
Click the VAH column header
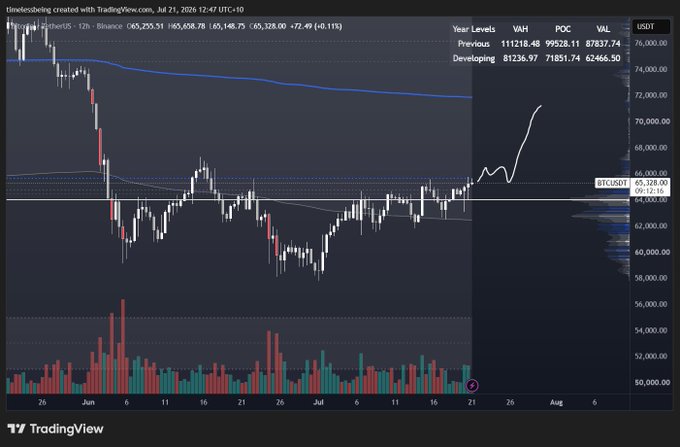coord(520,29)
